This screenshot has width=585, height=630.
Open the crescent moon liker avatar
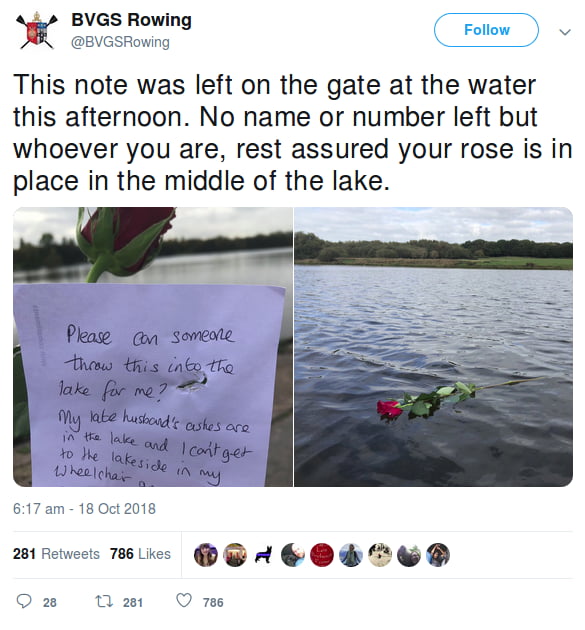pos(293,555)
